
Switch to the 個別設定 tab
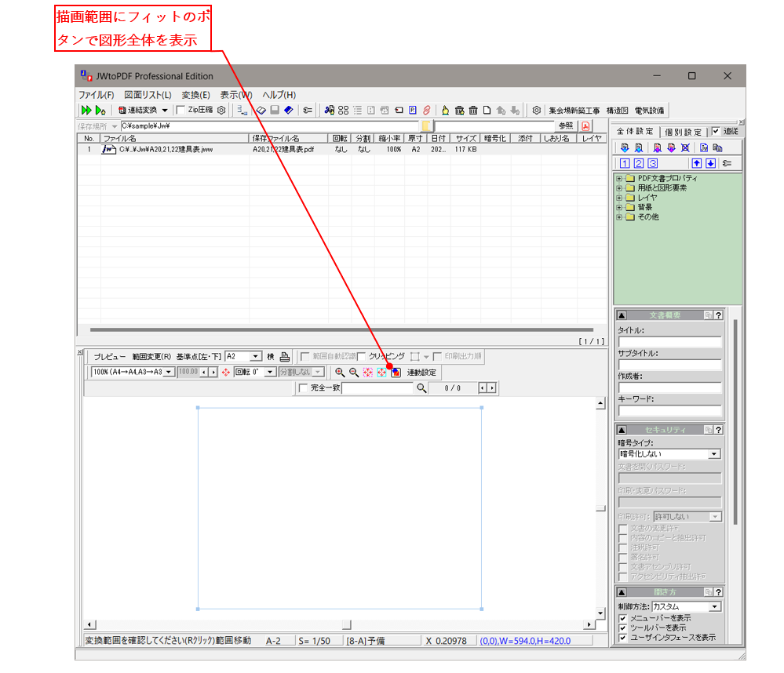(683, 132)
